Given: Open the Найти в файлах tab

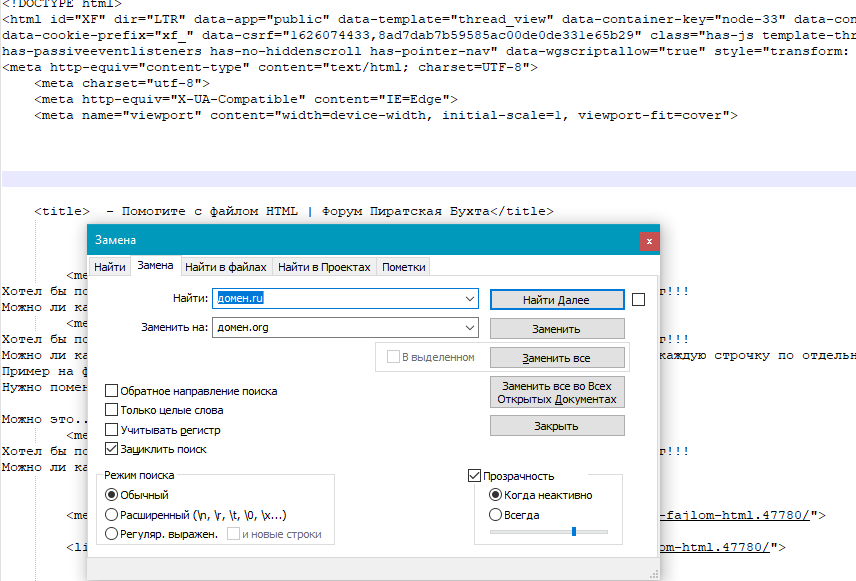Looking at the screenshot, I should point(225,267).
